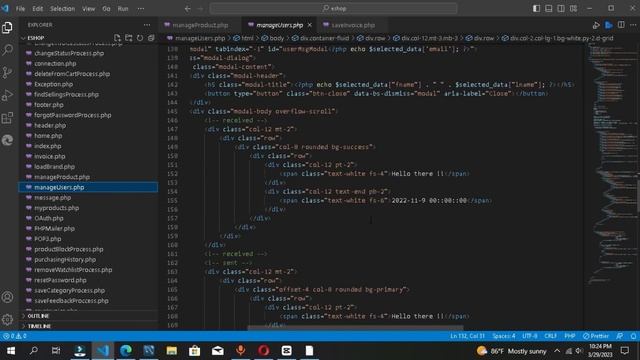Go forward with the navigation arrow
640x360 pixels.
coord(200,9)
